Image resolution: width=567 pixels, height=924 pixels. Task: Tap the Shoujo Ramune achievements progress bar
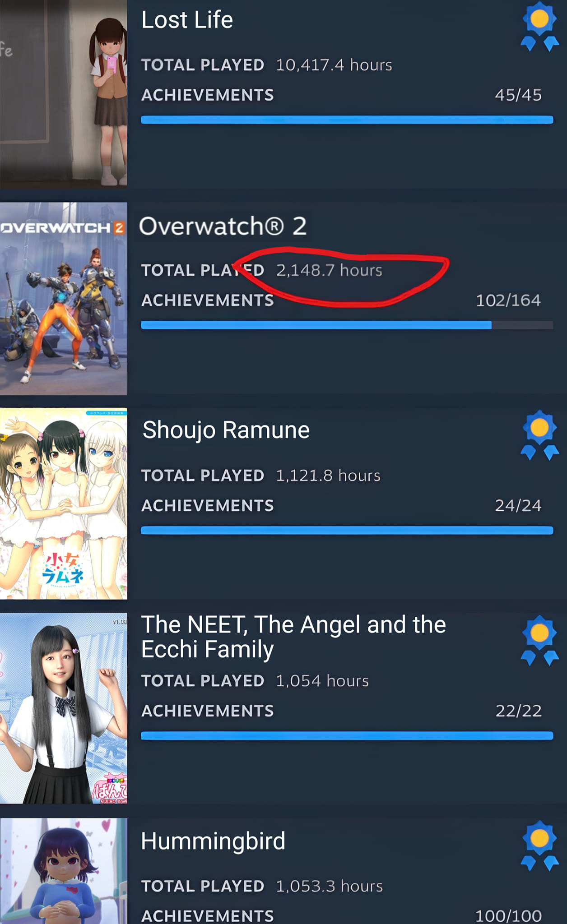coord(347,531)
